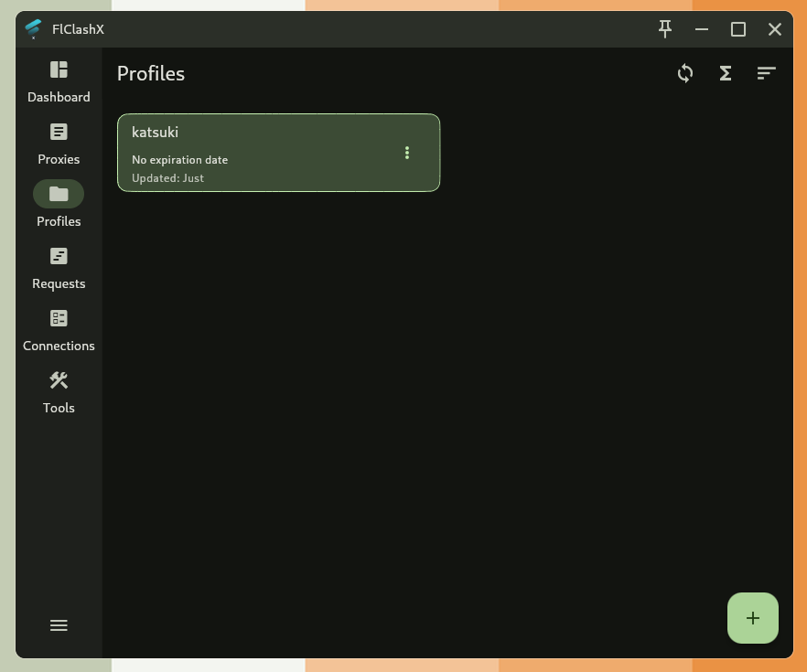The image size is (807, 672).
Task: Open the Tools section
Action: point(59,391)
